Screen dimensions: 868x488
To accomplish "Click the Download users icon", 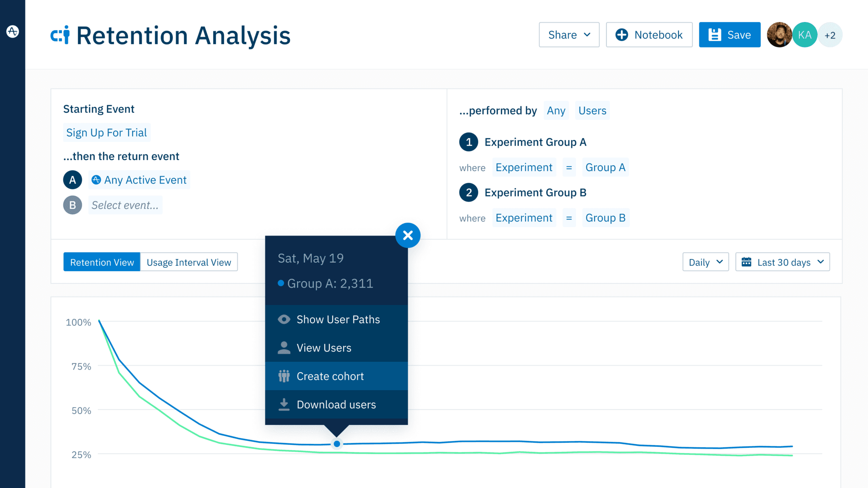I will (284, 405).
